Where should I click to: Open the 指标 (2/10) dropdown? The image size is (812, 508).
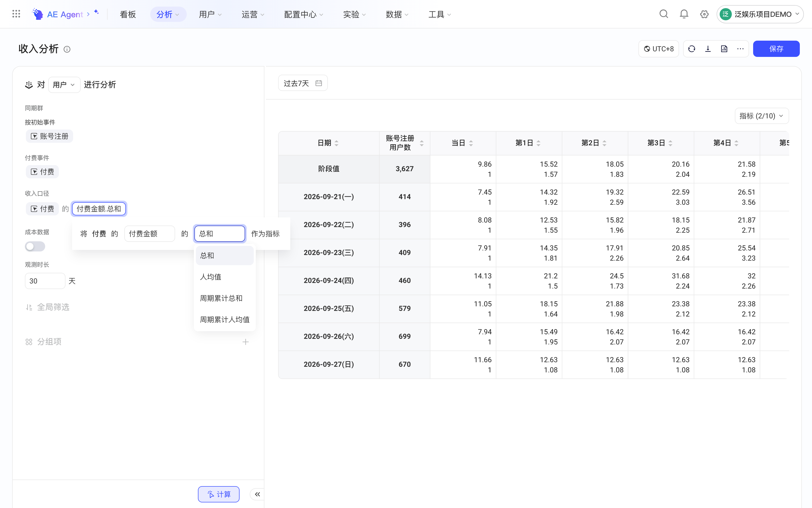point(762,116)
